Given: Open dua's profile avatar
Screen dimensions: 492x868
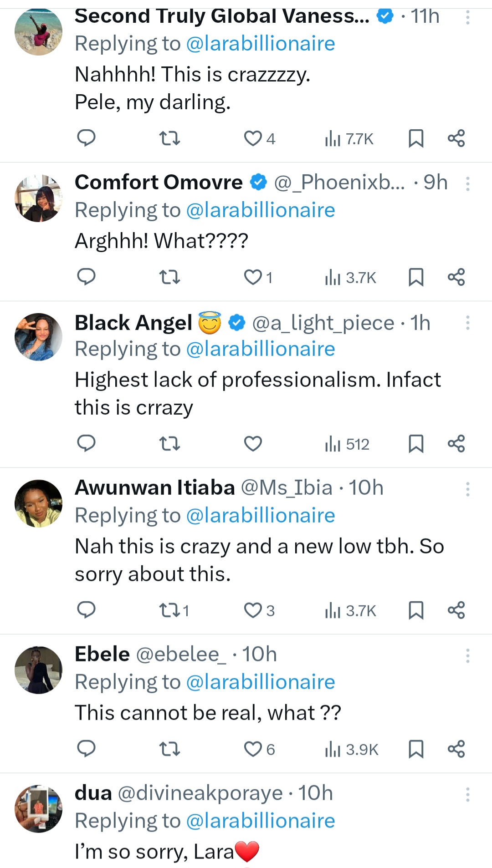Looking at the screenshot, I should point(39,808).
